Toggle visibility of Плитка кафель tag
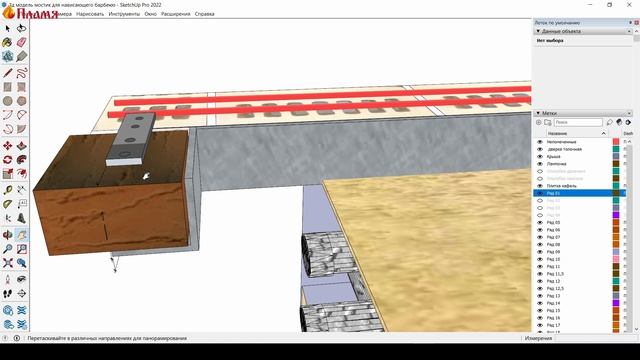The image size is (640, 360). tap(540, 186)
